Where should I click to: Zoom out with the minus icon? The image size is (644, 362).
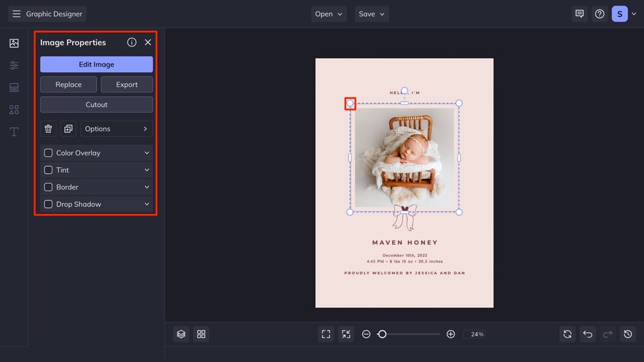(366, 334)
